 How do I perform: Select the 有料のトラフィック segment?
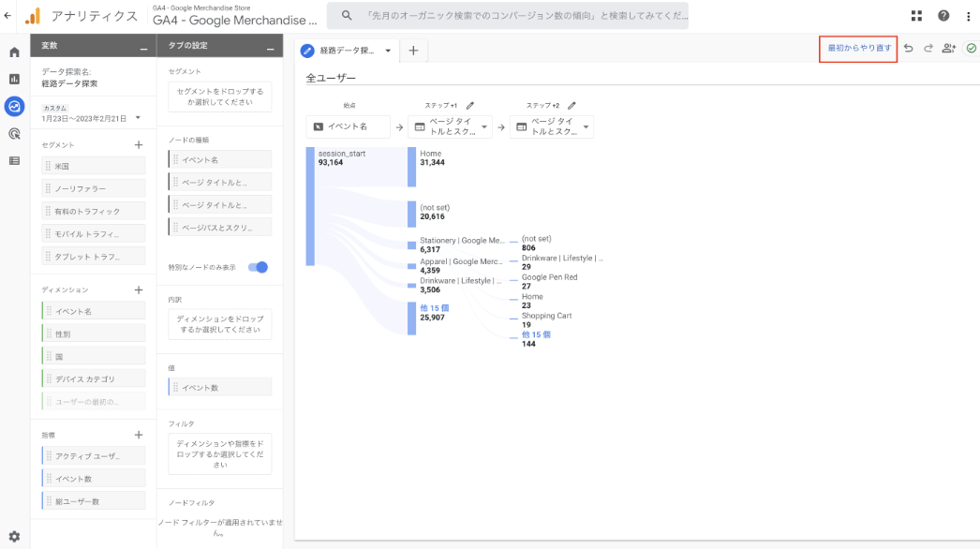click(x=94, y=212)
